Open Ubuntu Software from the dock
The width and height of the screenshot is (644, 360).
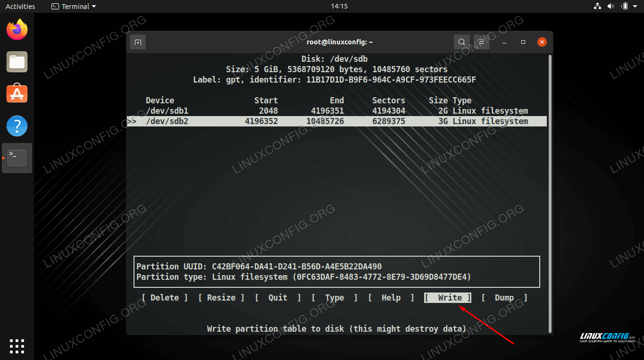tap(17, 94)
